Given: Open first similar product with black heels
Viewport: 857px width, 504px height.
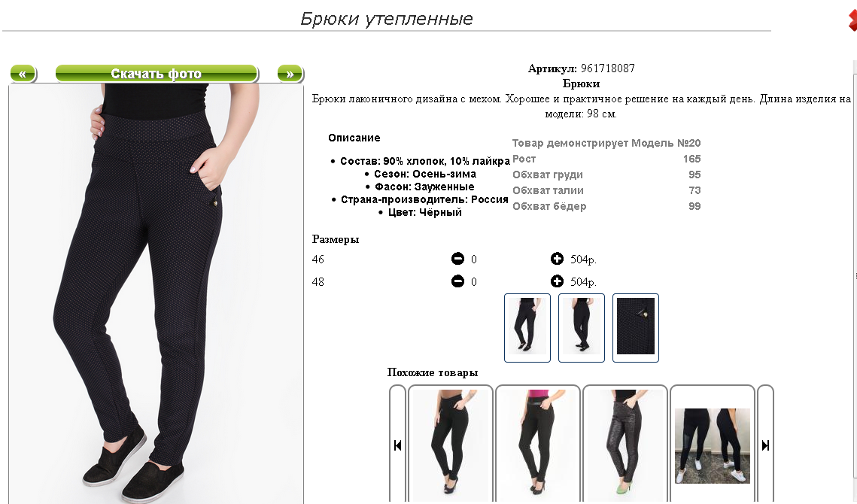Looking at the screenshot, I should click(x=451, y=445).
